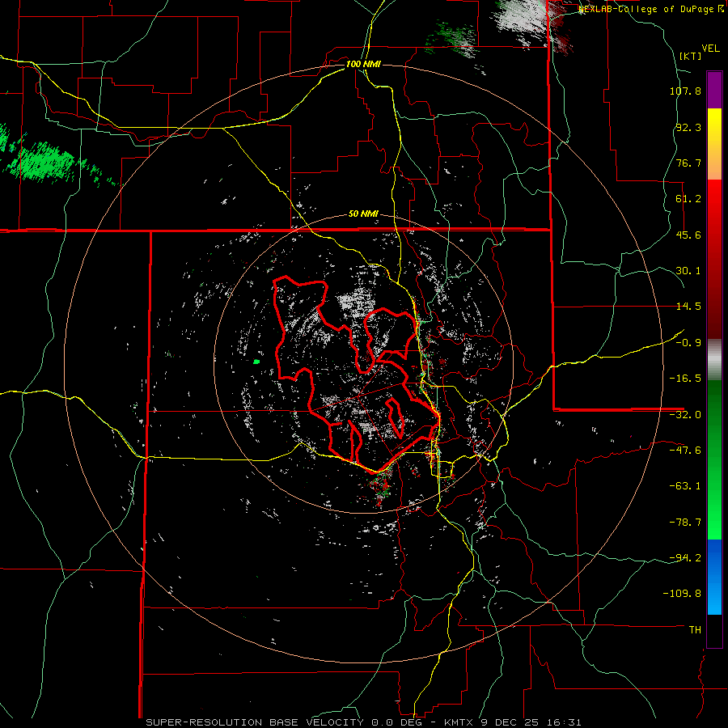Screen dimensions: 728x728
Task: Pick the light blue segment of the color bar
Action: pos(714,599)
